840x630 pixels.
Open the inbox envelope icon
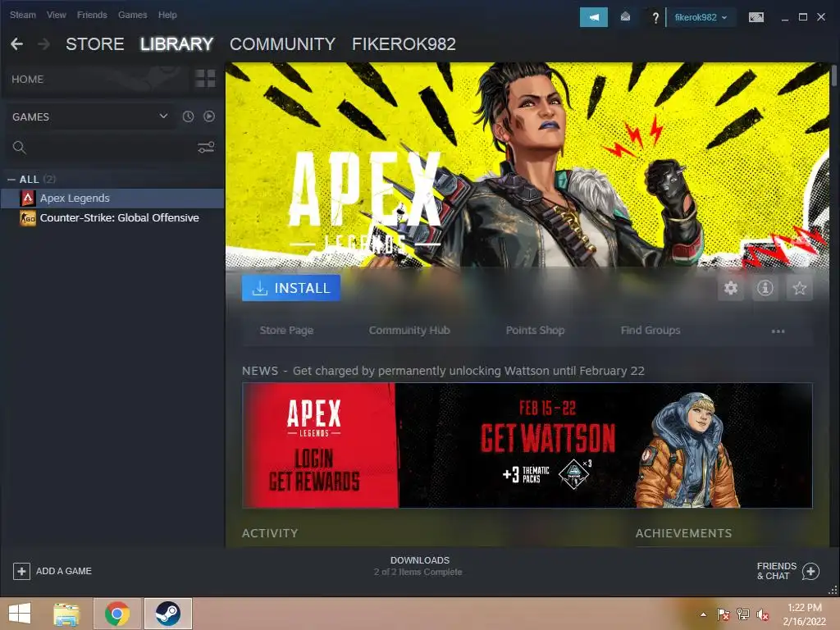(x=625, y=17)
